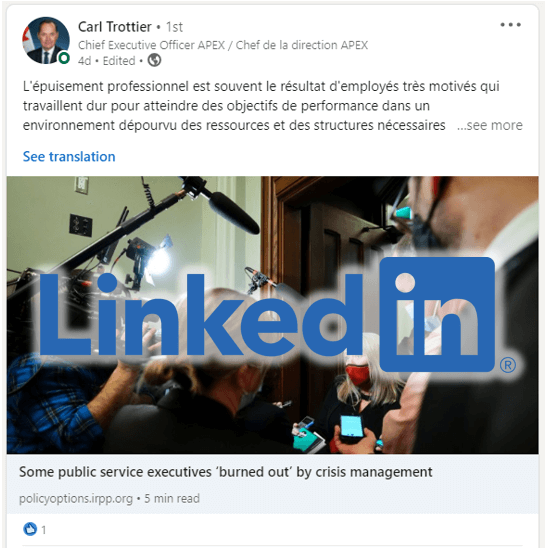Click the blue 'in' LinkedIn logo square
The width and height of the screenshot is (546, 552).
click(x=437, y=314)
